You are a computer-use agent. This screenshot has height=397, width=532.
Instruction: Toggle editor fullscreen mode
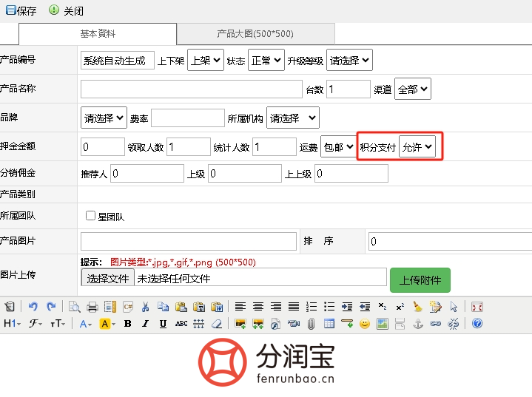tap(477, 307)
